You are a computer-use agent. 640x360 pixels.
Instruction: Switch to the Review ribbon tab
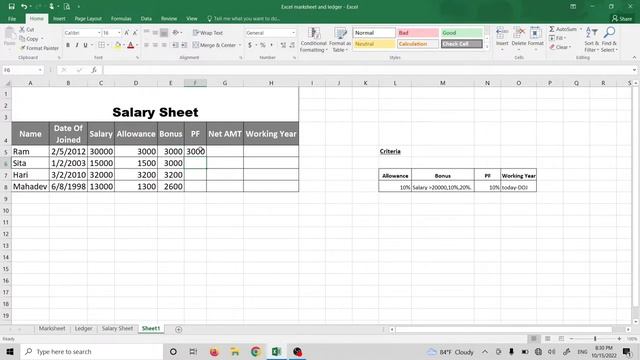[x=169, y=19]
